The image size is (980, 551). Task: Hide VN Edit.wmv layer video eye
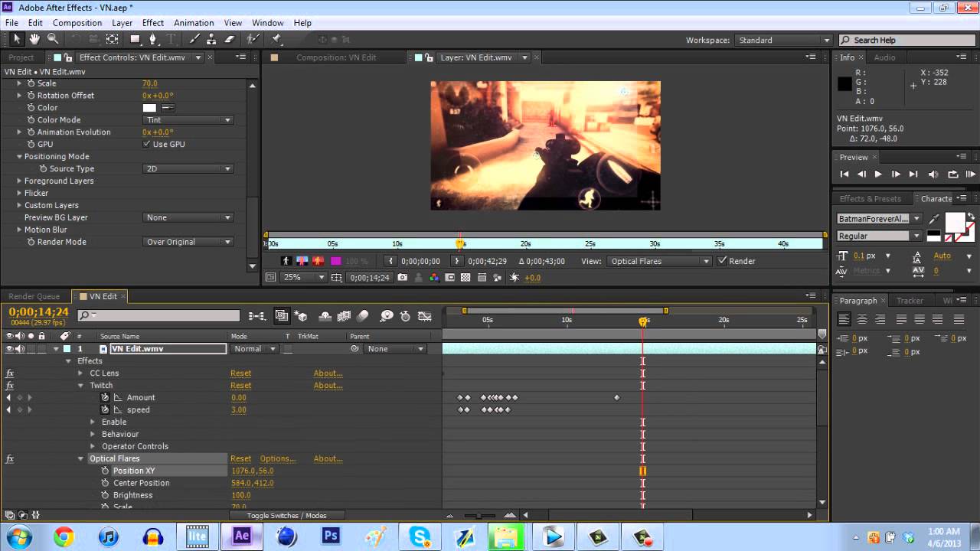(x=10, y=349)
